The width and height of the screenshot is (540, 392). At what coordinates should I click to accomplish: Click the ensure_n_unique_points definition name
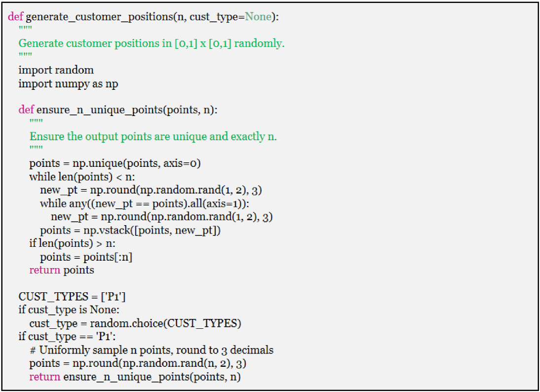click(99, 110)
